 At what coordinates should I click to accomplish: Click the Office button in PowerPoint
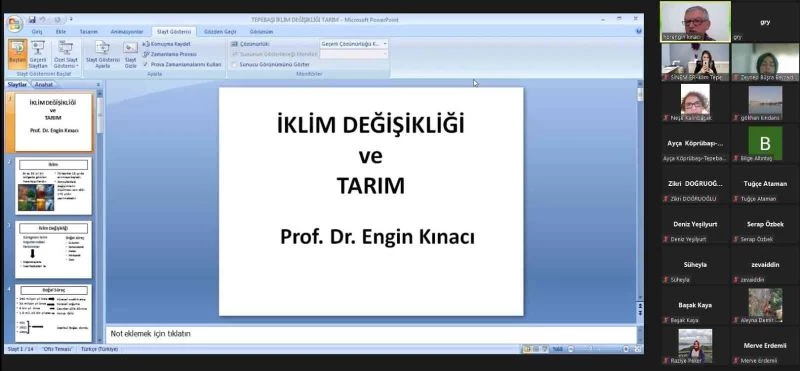(x=15, y=23)
